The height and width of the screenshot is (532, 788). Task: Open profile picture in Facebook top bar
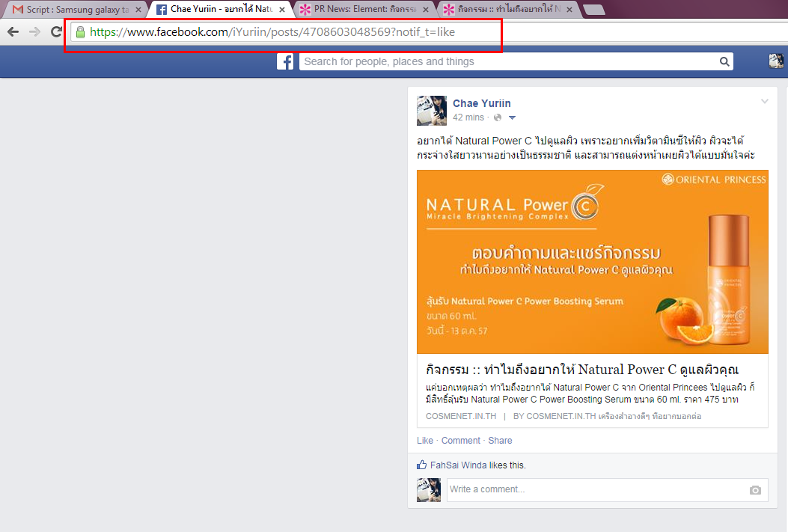[x=776, y=61]
